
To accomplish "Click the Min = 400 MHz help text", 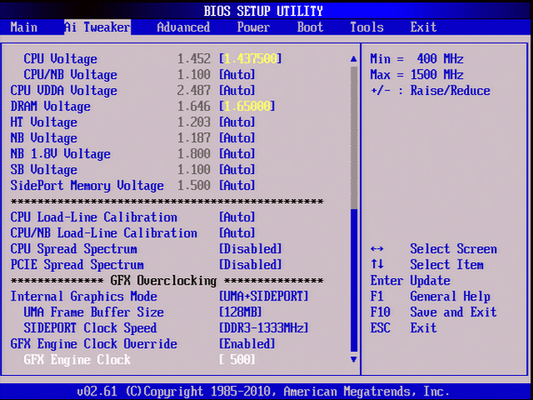I will pyautogui.click(x=417, y=59).
